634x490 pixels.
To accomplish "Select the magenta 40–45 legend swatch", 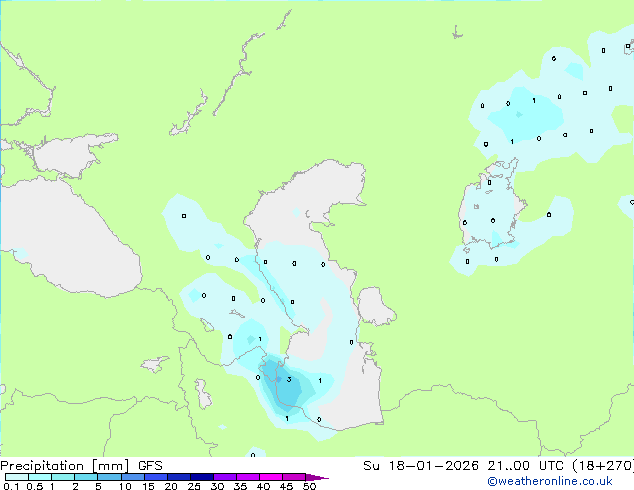I will click(271, 477).
